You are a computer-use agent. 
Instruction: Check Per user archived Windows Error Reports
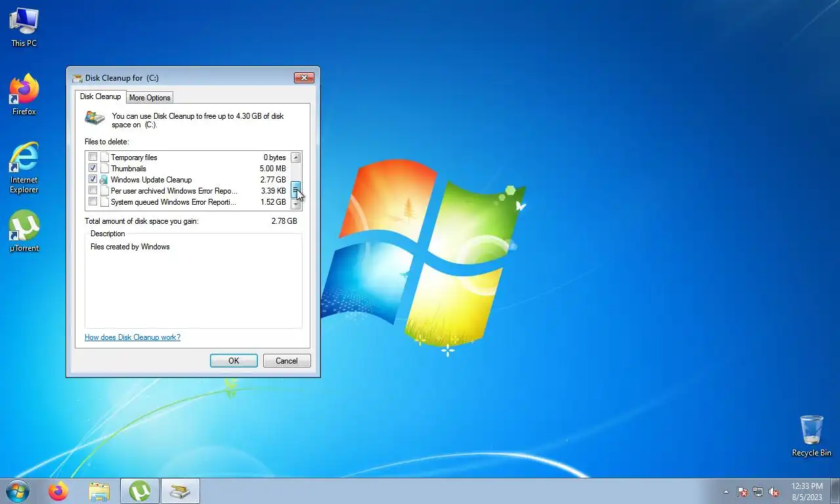(93, 191)
